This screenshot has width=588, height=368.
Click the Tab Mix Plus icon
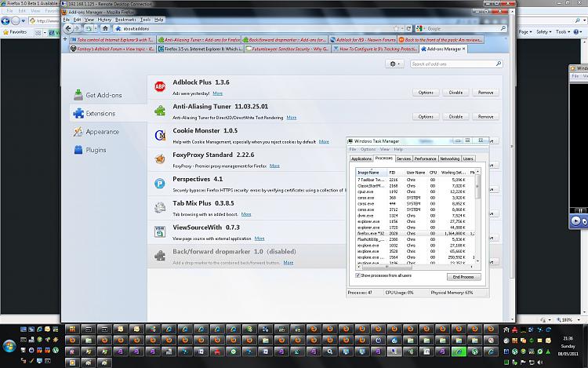click(160, 207)
